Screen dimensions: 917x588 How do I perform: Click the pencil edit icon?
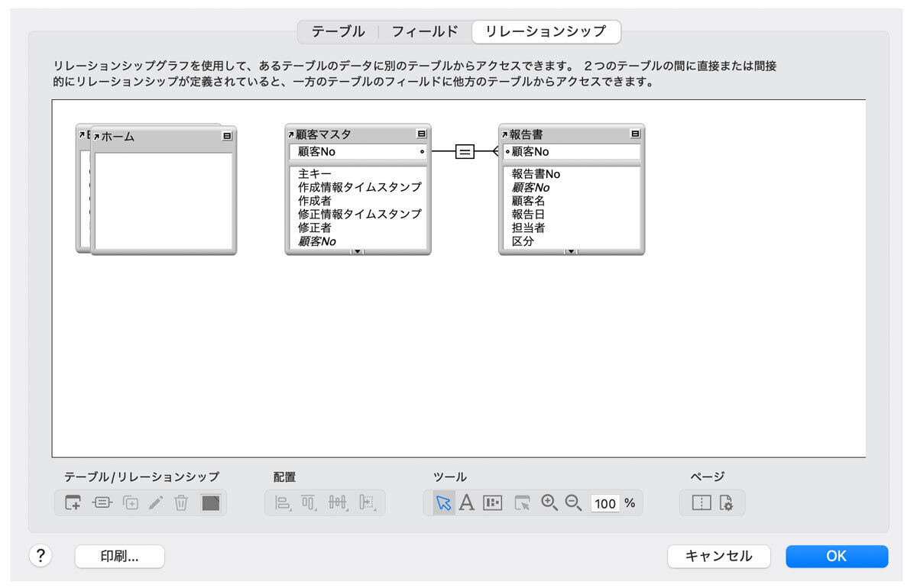[x=156, y=503]
